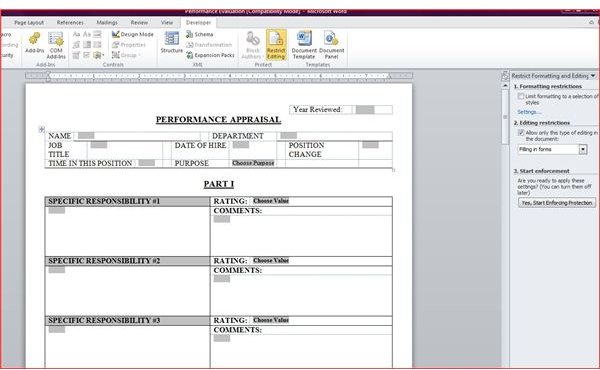Screen dimensions: 600x370
Task: Toggle the Restrict Editing pane
Action: pos(276,45)
